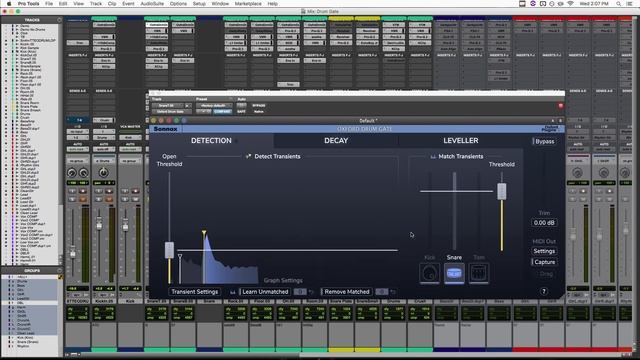Image resolution: width=640 pixels, height=360 pixels.
Task: Click the Match Transients Threshold slider handle
Action: 502,191
